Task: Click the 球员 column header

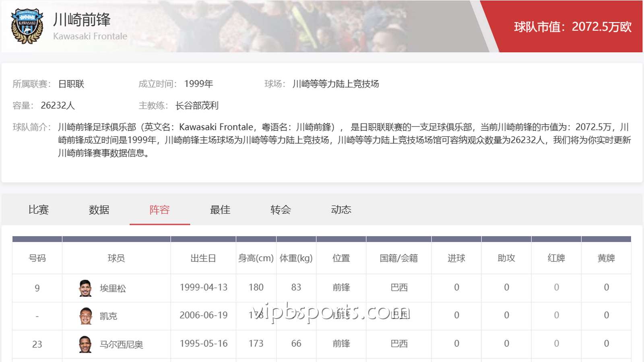Action: coord(116,258)
